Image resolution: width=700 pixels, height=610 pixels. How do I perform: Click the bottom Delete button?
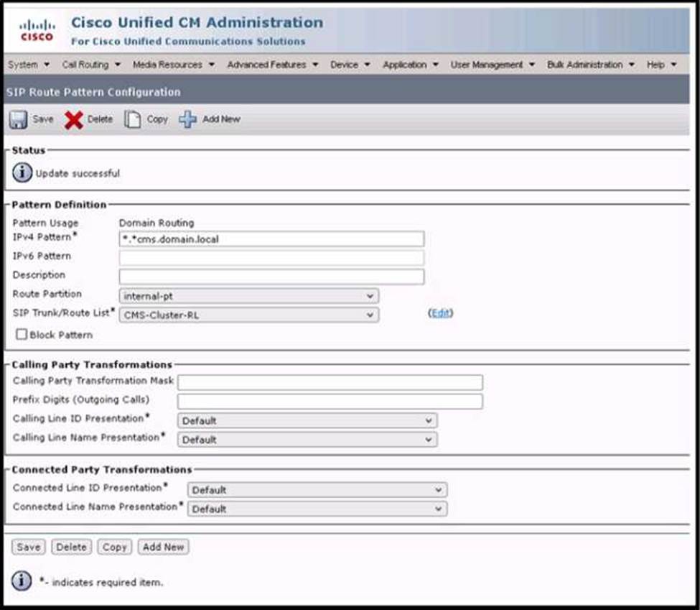click(71, 547)
